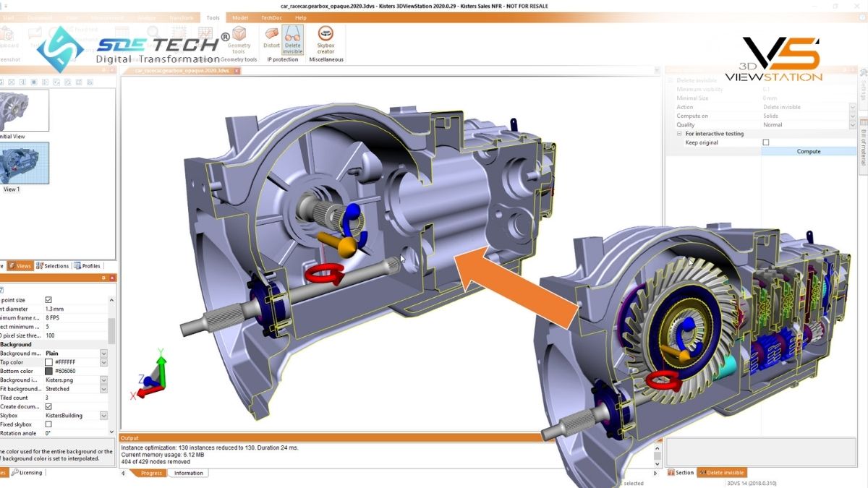Open the Profiles panel tab

88,266
